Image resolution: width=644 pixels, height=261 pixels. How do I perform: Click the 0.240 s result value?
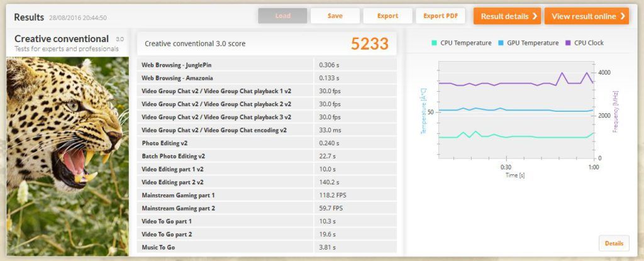[329, 143]
